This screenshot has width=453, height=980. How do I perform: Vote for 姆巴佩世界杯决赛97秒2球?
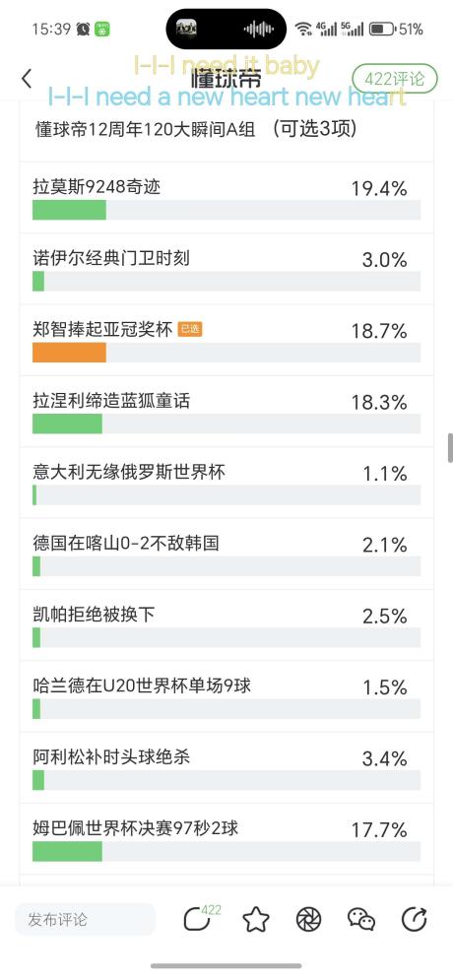226,839
